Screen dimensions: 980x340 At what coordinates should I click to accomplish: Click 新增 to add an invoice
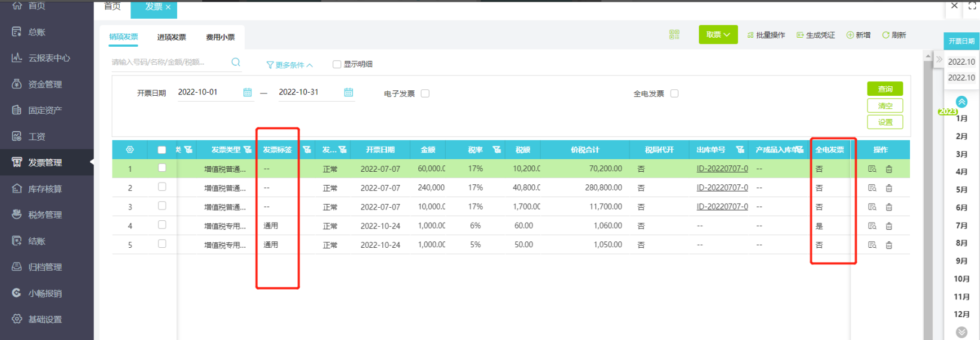(859, 35)
